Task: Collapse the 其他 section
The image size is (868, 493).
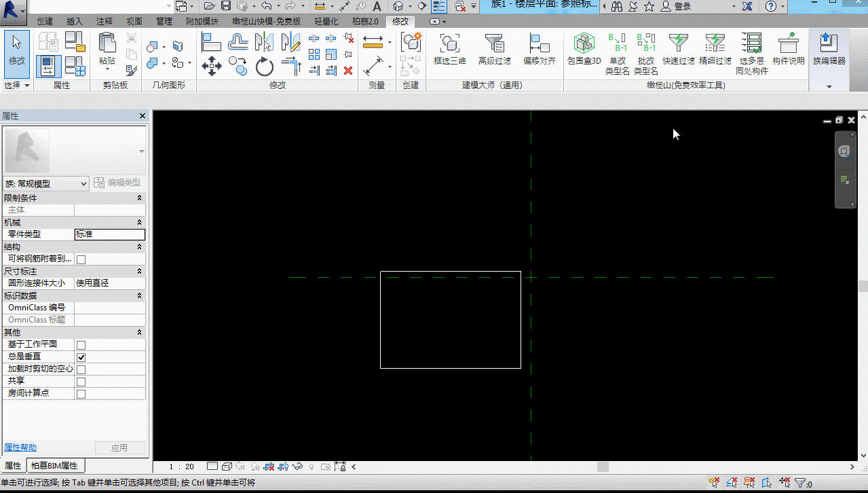Action: 139,333
